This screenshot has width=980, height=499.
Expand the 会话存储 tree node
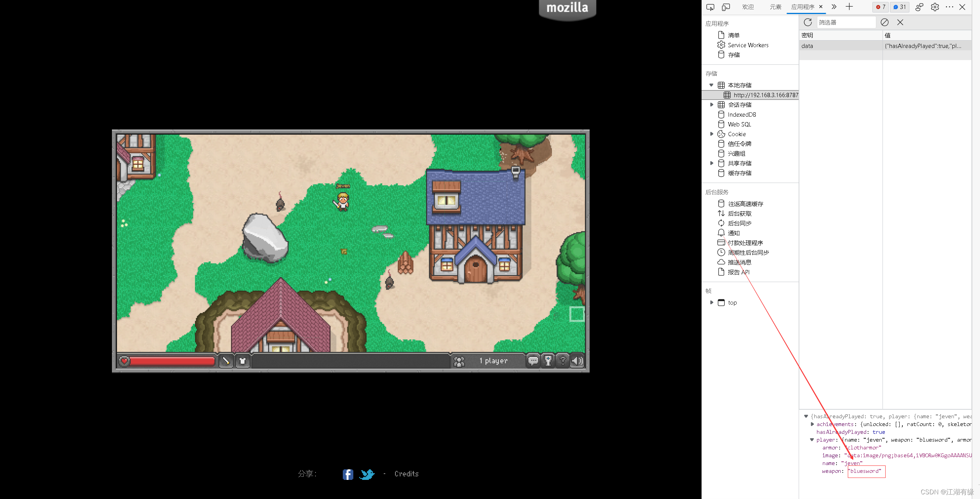click(712, 105)
